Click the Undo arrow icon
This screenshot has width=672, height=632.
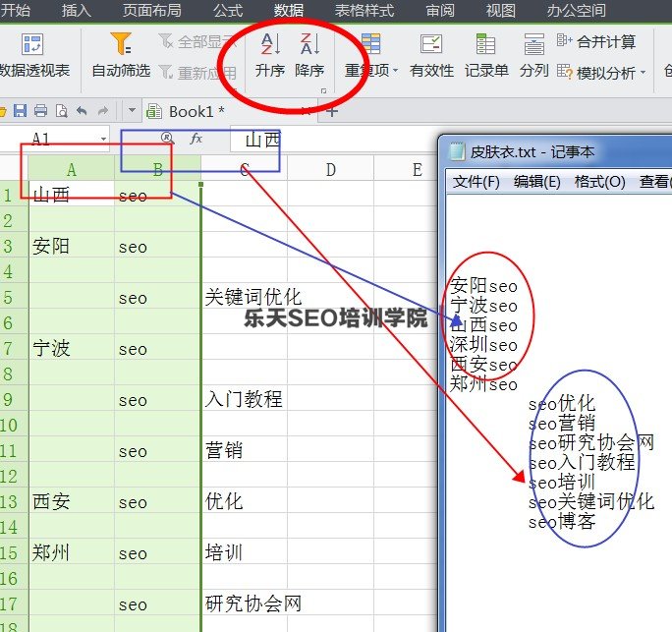[82, 111]
